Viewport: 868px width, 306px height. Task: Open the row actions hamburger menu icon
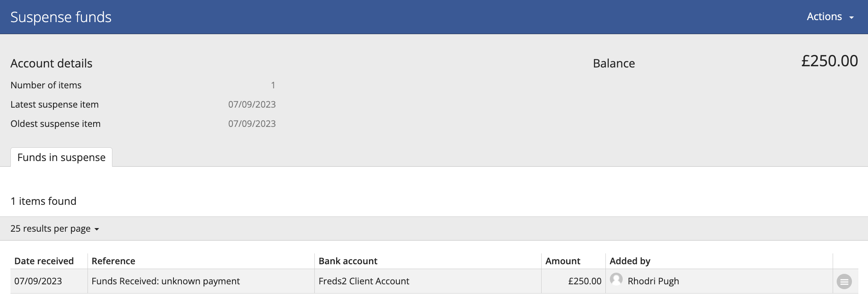(x=844, y=282)
